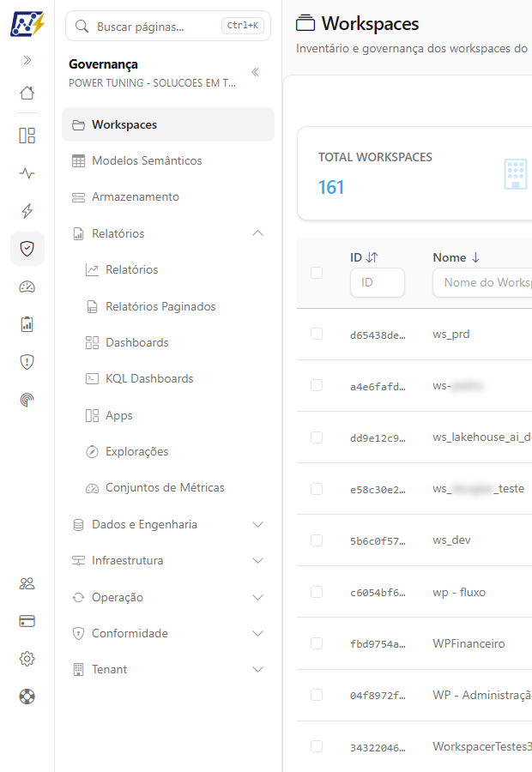
Task: Open Workspaces in the side menu
Action: (x=168, y=124)
